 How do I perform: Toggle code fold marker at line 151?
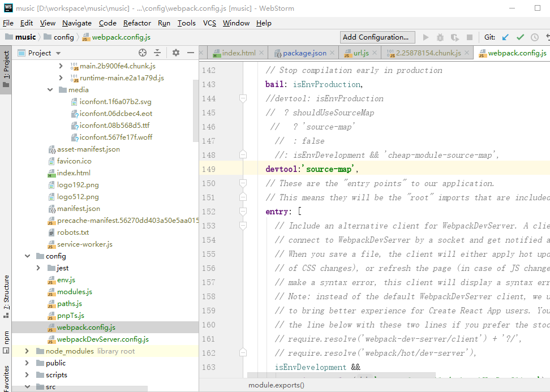pyautogui.click(x=243, y=197)
